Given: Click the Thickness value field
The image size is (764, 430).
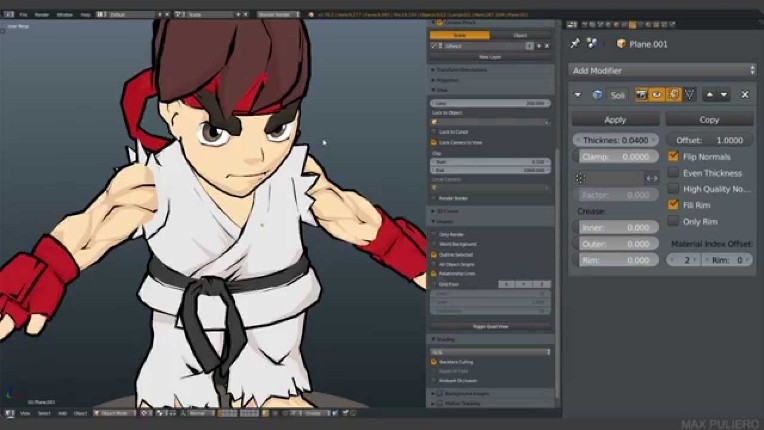Looking at the screenshot, I should tap(615, 140).
